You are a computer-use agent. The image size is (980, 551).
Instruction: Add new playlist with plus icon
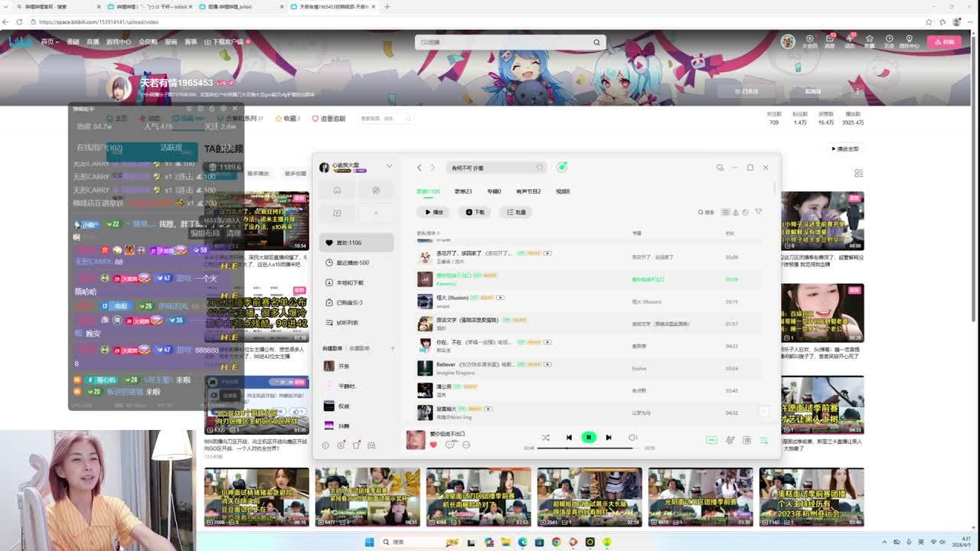click(x=393, y=348)
